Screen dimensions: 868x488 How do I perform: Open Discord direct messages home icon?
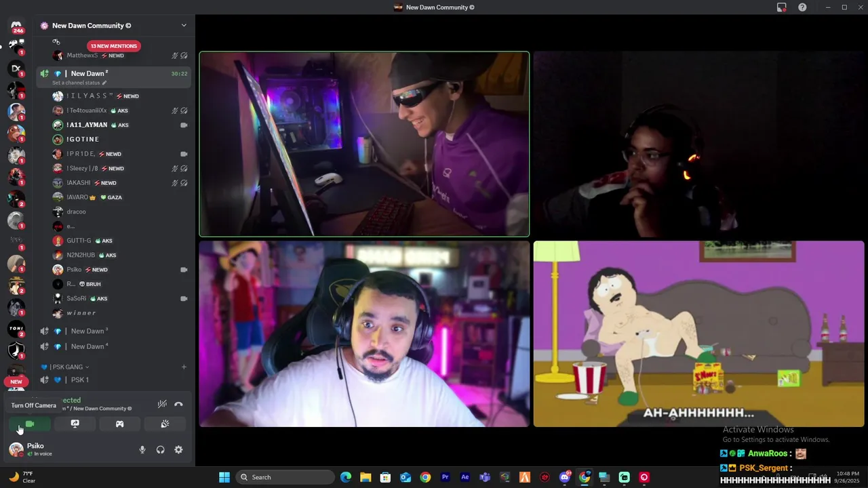pos(16,25)
